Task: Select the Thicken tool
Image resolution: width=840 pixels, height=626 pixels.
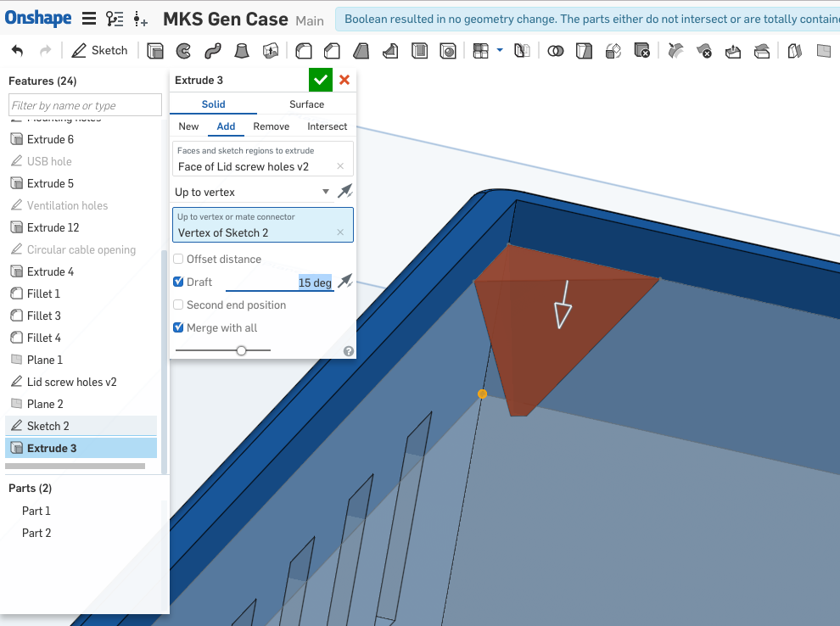Action: click(x=271, y=51)
